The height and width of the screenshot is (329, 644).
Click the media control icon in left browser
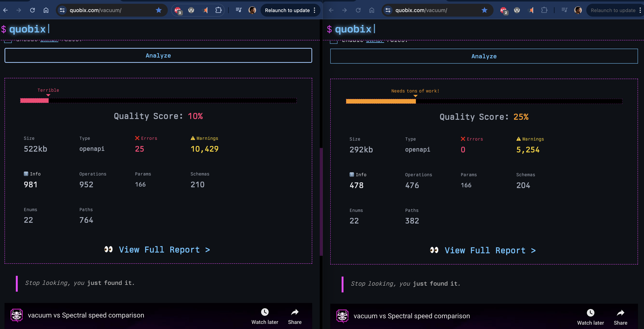(238, 10)
